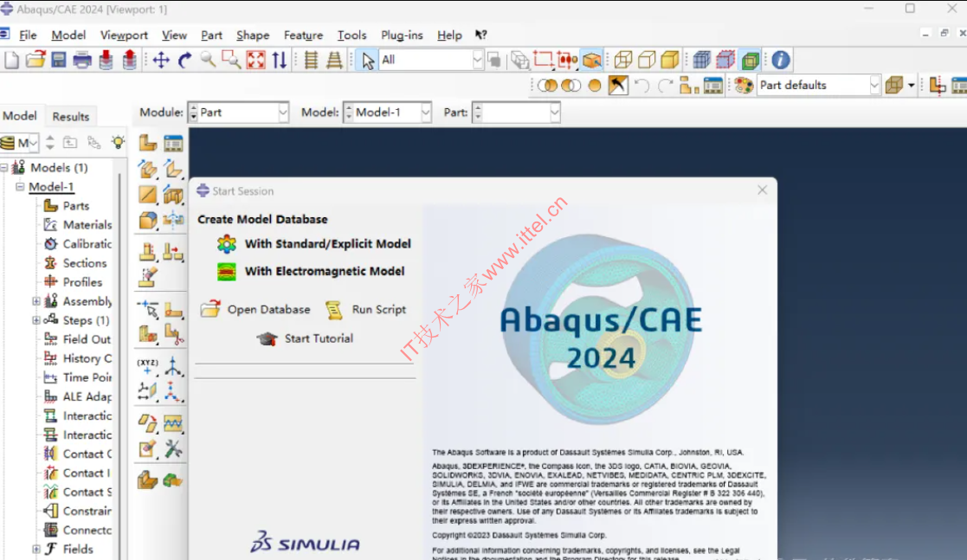Image resolution: width=967 pixels, height=560 pixels.
Task: Expand the Assembly tree node
Action: click(35, 301)
